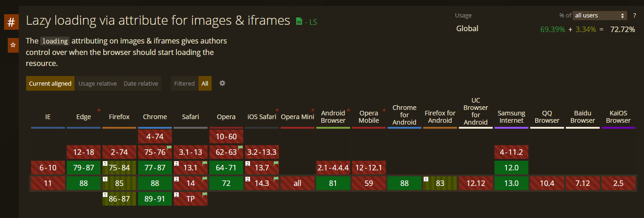Select Current aligned view
Screen dimensions: 644x218
pos(50,83)
